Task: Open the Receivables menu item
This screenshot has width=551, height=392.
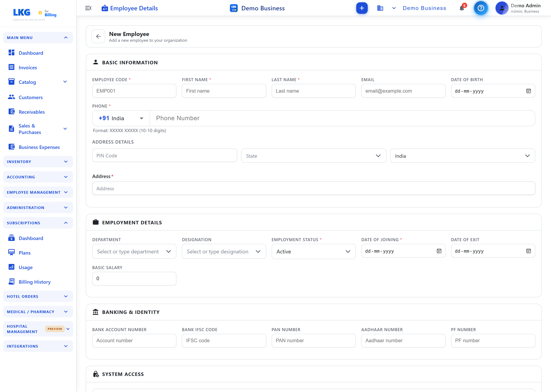Action: [x=38, y=112]
